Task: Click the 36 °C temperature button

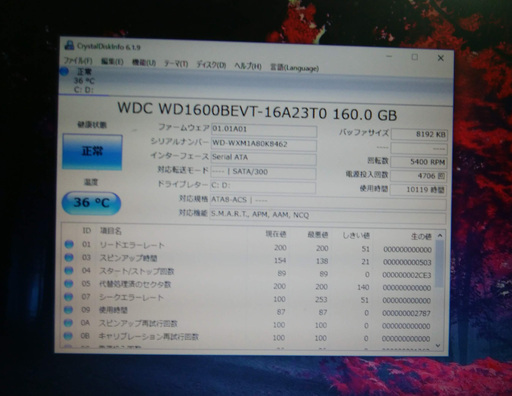Action: [91, 203]
